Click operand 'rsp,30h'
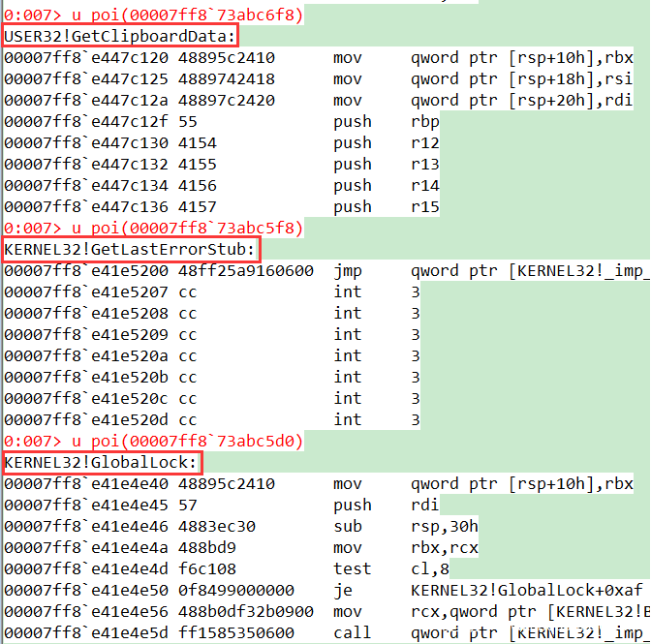 point(445,527)
